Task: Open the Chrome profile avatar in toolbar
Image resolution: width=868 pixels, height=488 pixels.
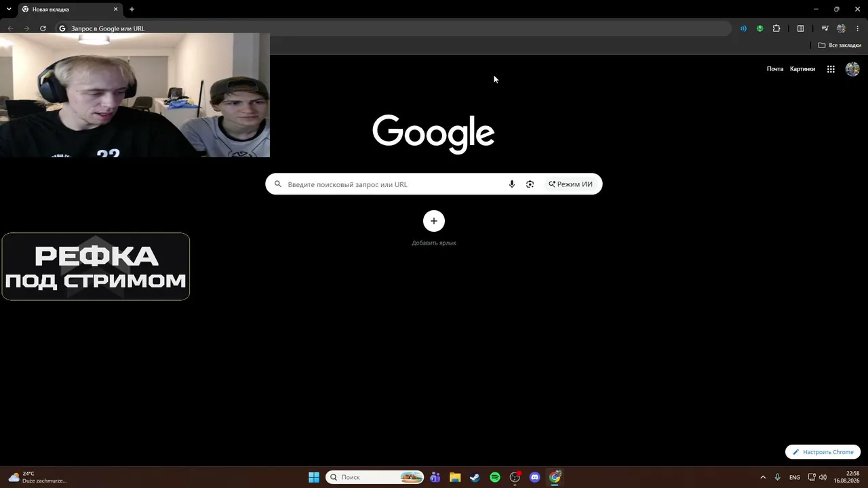Action: point(842,28)
